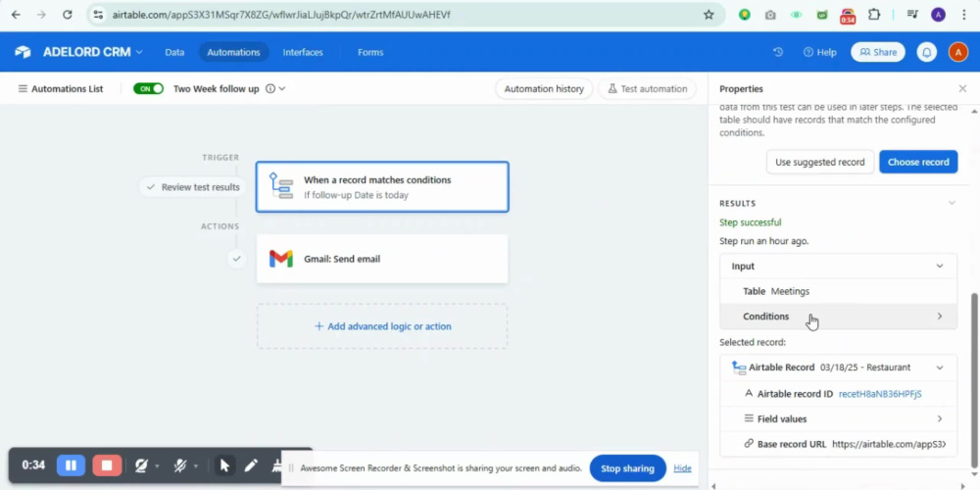The height and width of the screenshot is (490, 980).
Task: Reload the browser page
Action: click(68, 15)
